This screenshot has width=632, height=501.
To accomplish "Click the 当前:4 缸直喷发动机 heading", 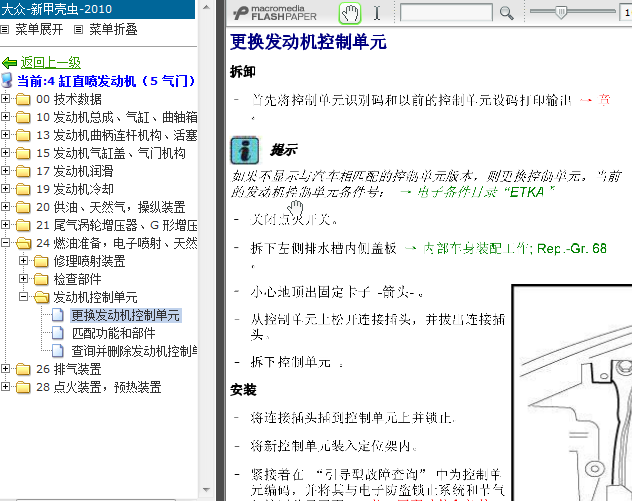I will click(x=106, y=81).
